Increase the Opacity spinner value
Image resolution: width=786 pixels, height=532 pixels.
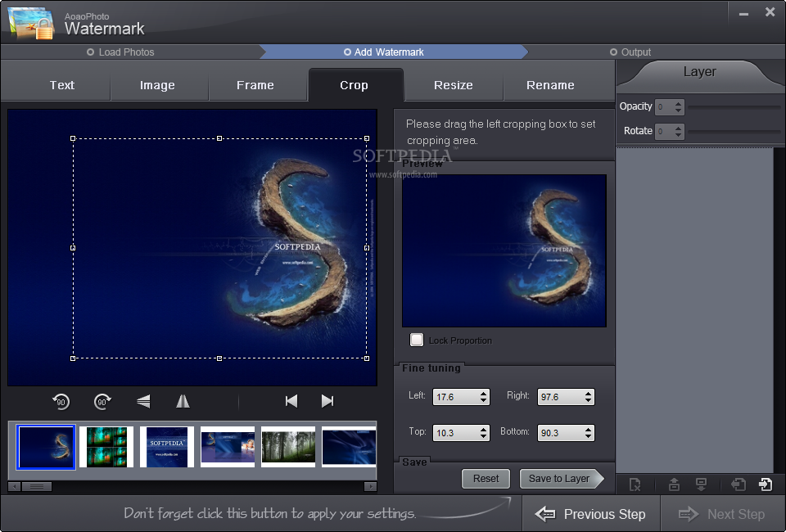point(678,104)
